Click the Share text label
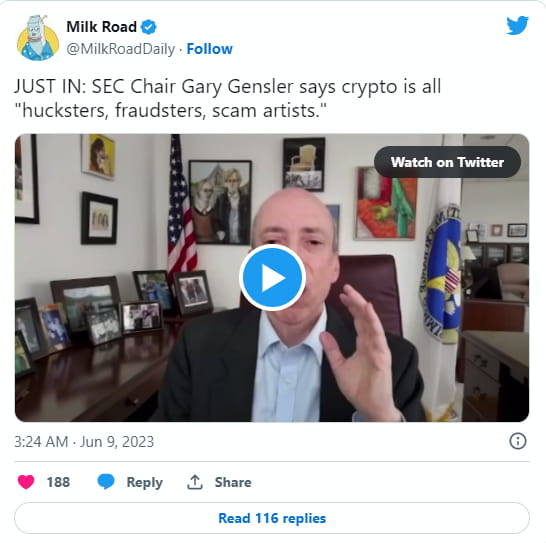This screenshot has width=546, height=543. tap(233, 482)
